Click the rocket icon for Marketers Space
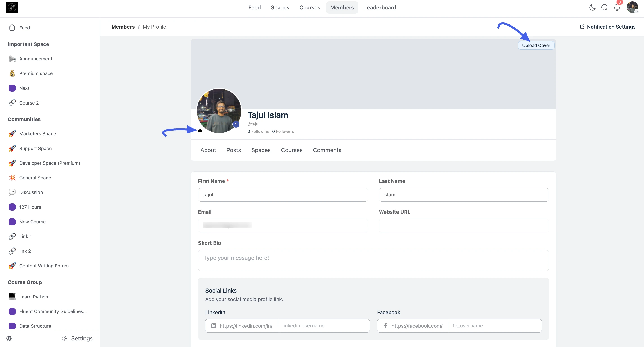 click(x=12, y=133)
